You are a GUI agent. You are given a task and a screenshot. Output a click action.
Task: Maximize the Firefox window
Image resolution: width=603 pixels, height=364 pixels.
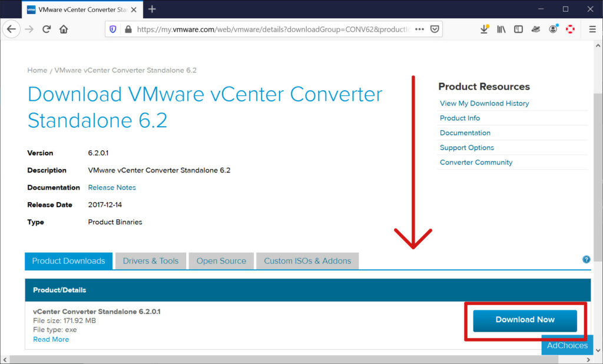tap(565, 9)
